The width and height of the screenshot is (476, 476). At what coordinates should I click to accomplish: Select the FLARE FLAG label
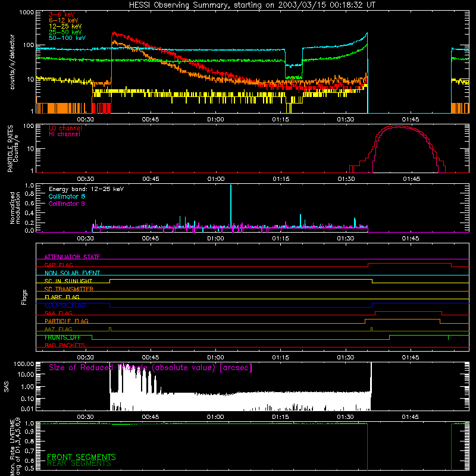coord(62,297)
